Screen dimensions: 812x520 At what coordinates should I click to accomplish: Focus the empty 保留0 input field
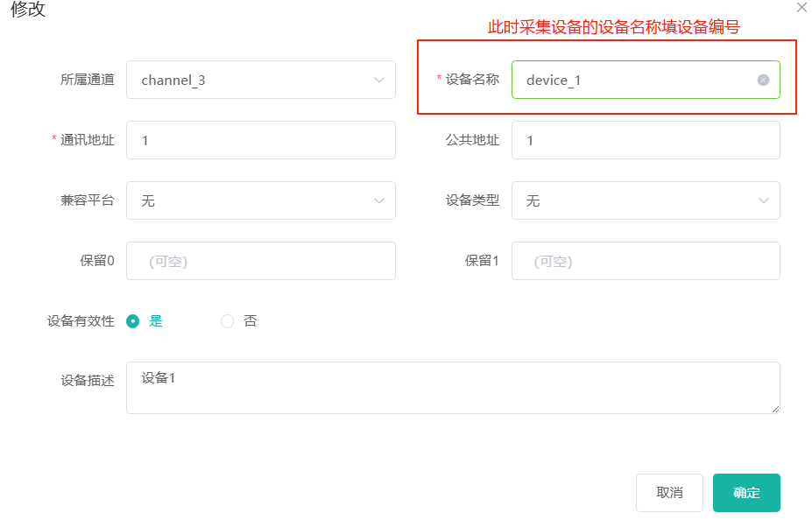pyautogui.click(x=260, y=261)
